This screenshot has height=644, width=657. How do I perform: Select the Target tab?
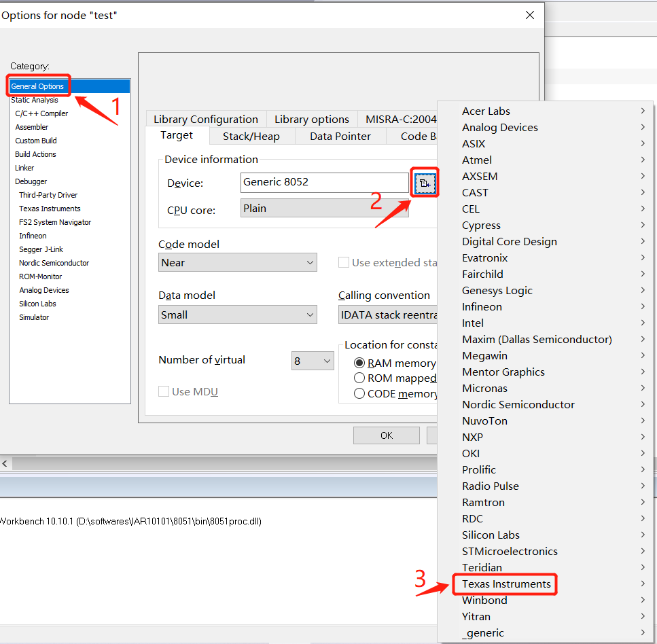click(x=177, y=135)
